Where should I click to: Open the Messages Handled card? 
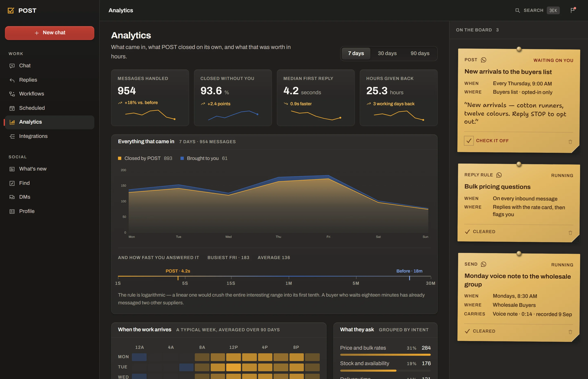coord(150,98)
